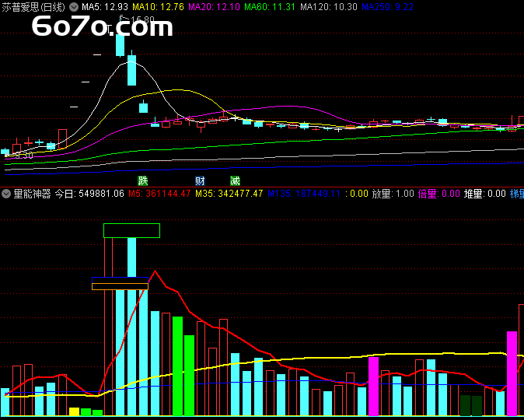Click the red M5: 361144.47 label

point(159,194)
